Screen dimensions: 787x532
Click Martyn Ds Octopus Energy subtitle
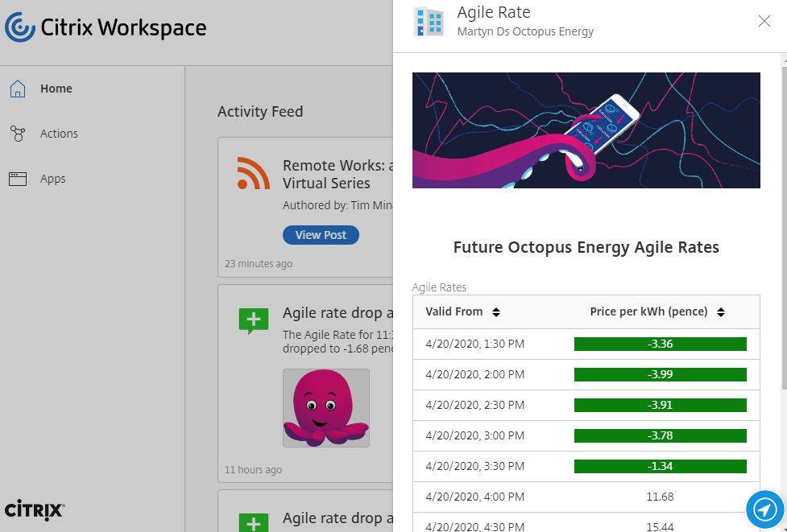pyautogui.click(x=525, y=31)
